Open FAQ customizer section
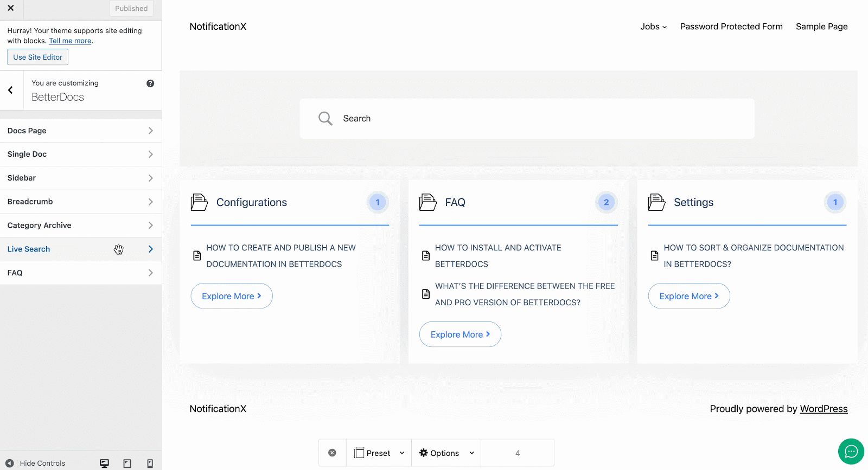 (x=81, y=273)
